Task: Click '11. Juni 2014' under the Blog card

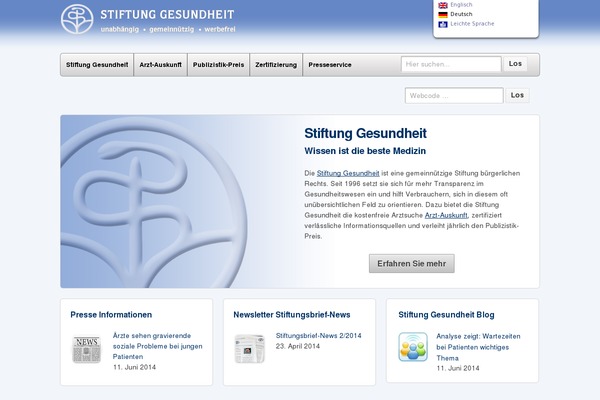Action: click(x=458, y=368)
